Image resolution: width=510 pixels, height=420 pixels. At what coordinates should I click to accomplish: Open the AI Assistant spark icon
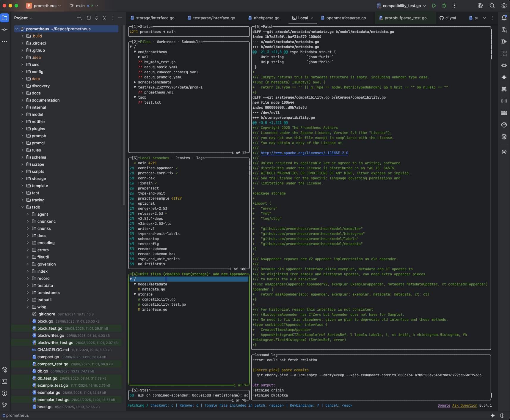coord(504,77)
